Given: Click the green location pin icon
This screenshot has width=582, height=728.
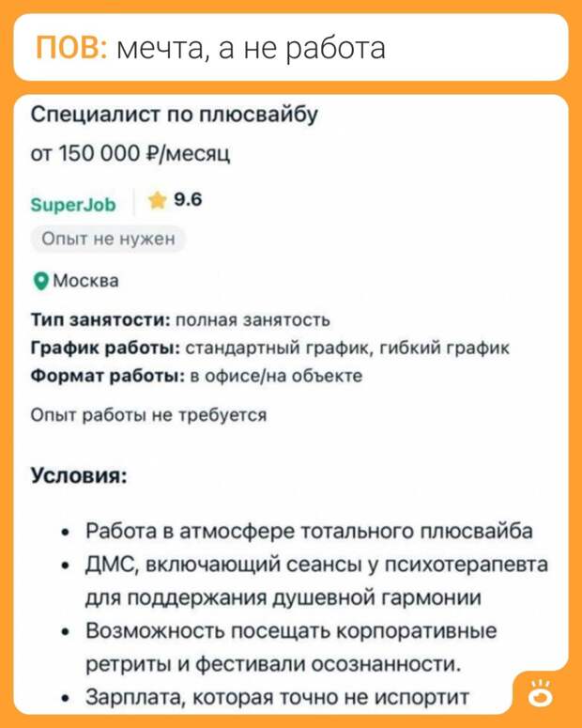Looking at the screenshot, I should 40,280.
